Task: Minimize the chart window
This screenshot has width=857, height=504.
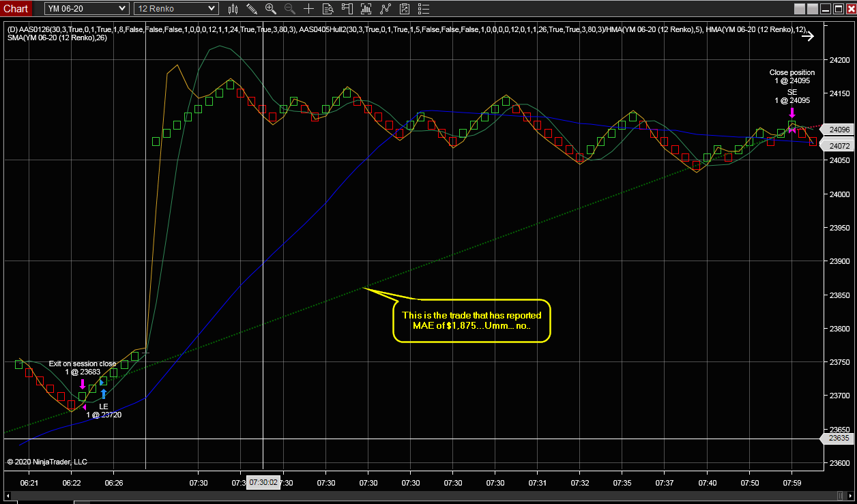Action: click(826, 9)
